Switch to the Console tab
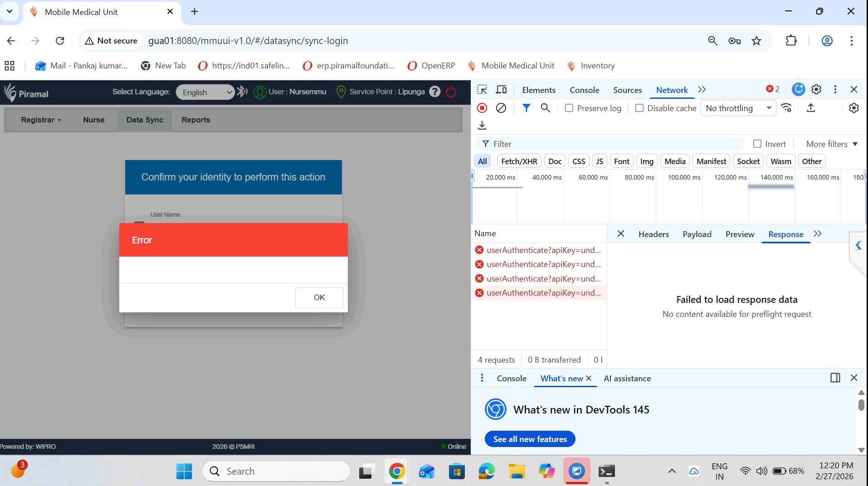 click(584, 90)
